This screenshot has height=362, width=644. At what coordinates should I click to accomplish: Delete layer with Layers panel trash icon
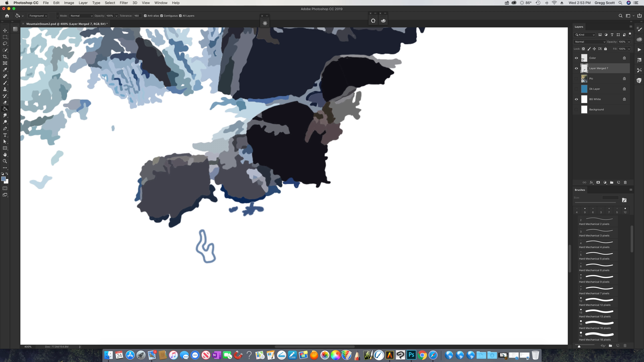tap(625, 183)
